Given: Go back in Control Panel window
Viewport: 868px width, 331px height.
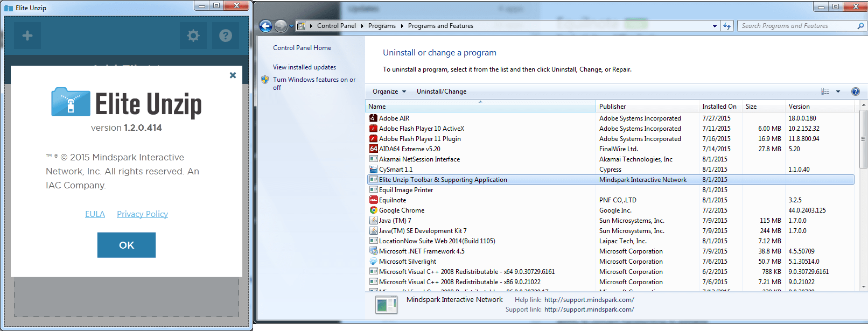Looking at the screenshot, I should (x=265, y=26).
